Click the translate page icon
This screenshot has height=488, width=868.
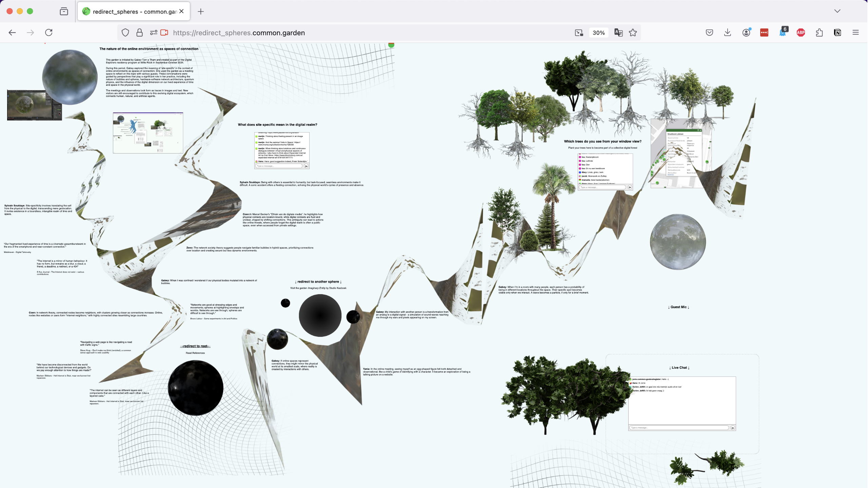click(x=618, y=33)
